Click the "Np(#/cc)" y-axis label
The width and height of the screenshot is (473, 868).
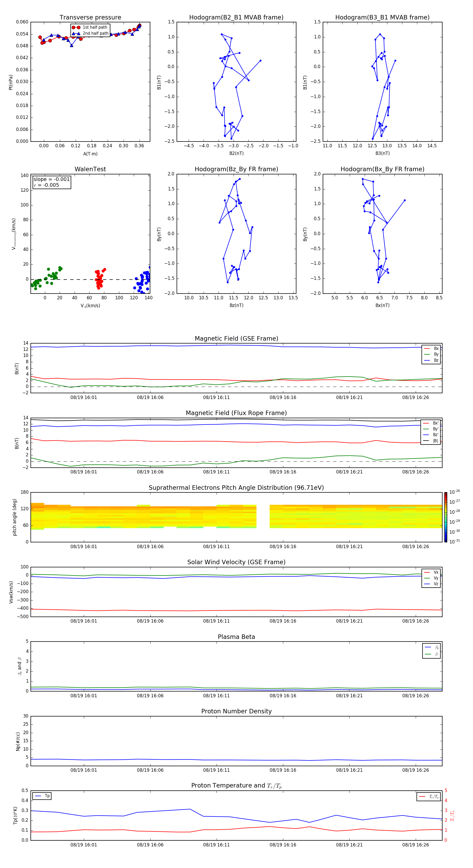coord(18,741)
